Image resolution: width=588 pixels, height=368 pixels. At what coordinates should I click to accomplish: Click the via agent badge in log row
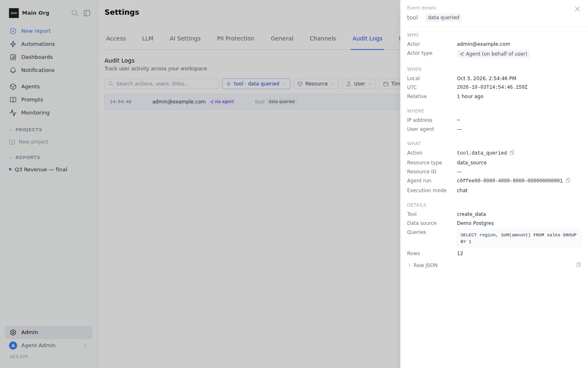coord(222,102)
